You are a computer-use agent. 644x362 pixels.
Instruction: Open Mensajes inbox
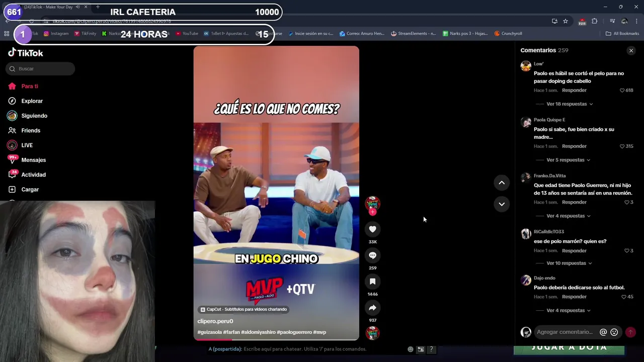point(27,160)
